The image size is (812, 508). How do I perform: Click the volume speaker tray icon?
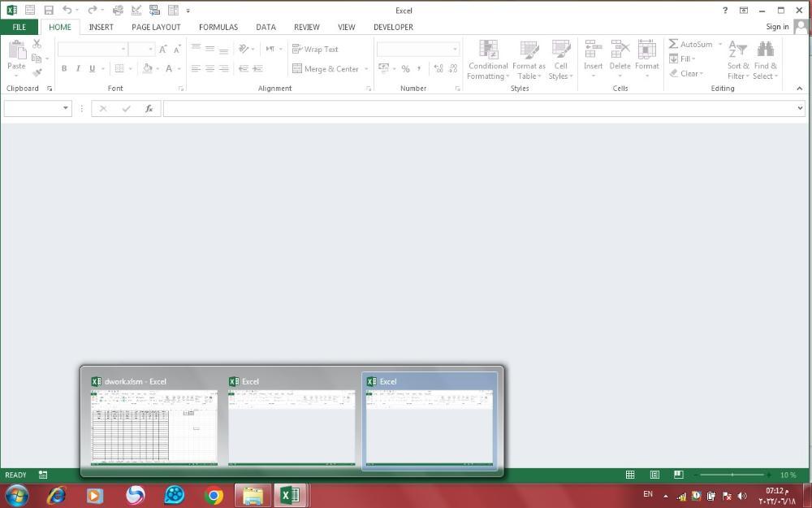click(742, 496)
